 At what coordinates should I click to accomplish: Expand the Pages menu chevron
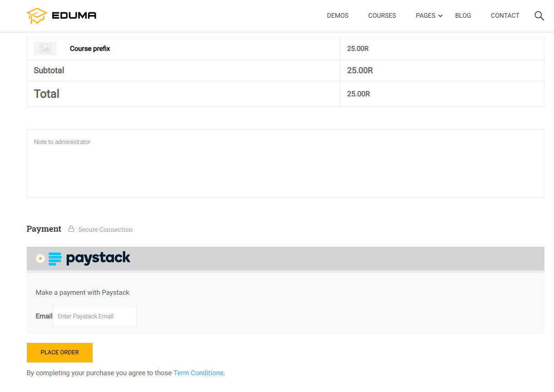click(x=440, y=16)
